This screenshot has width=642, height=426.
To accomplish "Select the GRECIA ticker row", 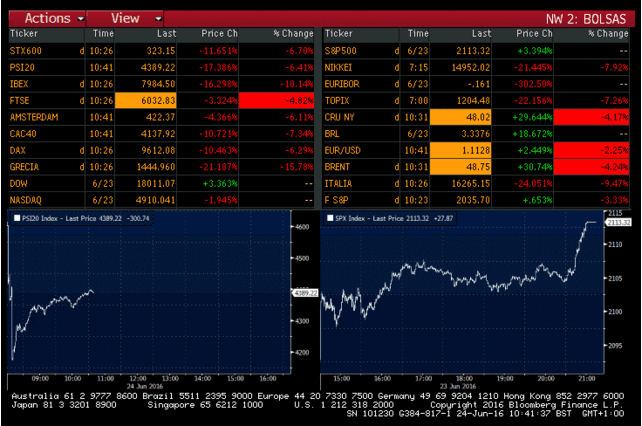I will coord(24,167).
